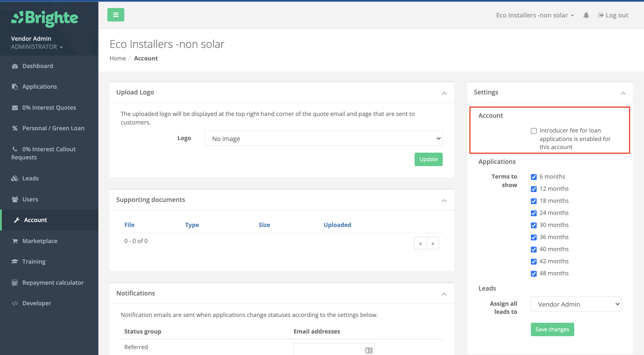
Task: Sort documents by File column
Action: coord(129,225)
